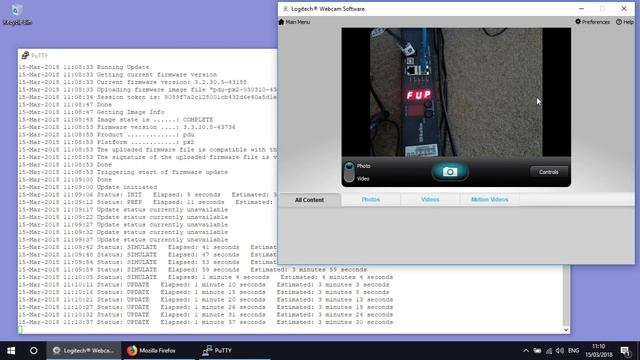Open the webcam Controls panel
The width and height of the screenshot is (640, 360).
(x=549, y=172)
